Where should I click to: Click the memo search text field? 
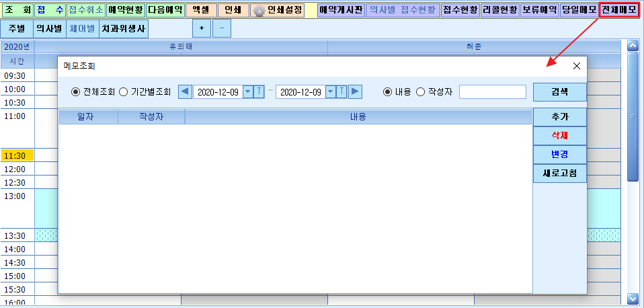pyautogui.click(x=493, y=92)
